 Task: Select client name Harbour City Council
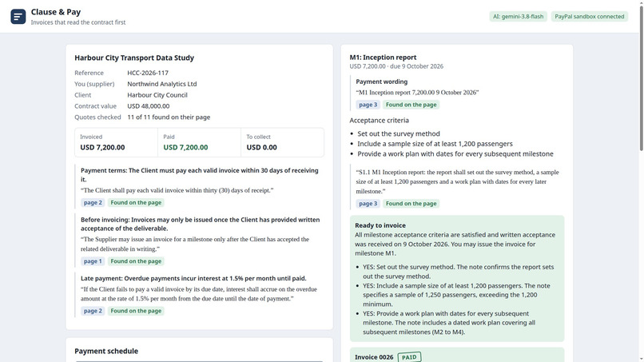click(x=157, y=95)
